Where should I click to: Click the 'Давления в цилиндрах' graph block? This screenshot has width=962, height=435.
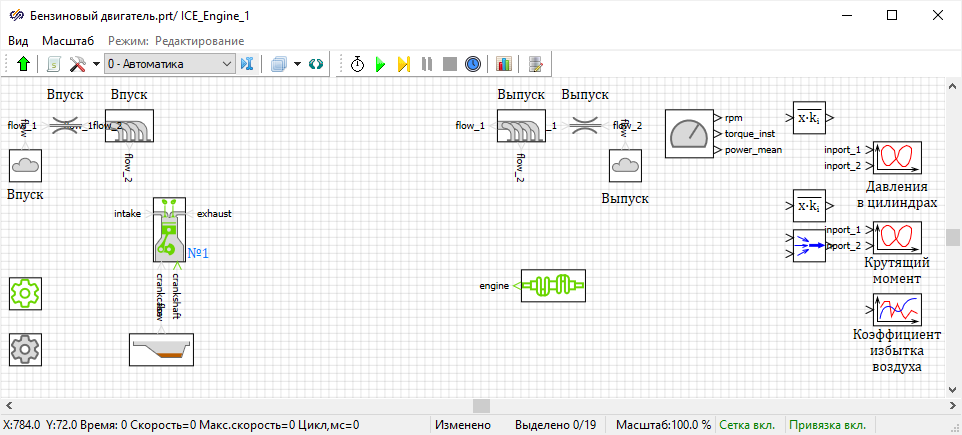coord(897,158)
